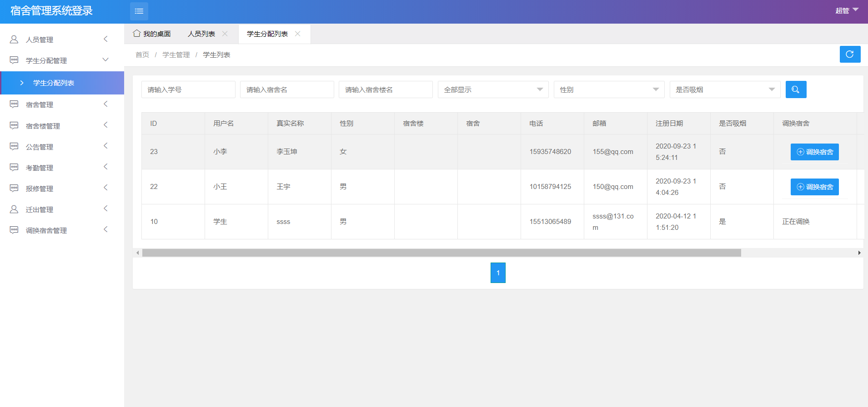Toggle the sidebar with the hamburger menu icon
The width and height of the screenshot is (868, 407).
(139, 11)
